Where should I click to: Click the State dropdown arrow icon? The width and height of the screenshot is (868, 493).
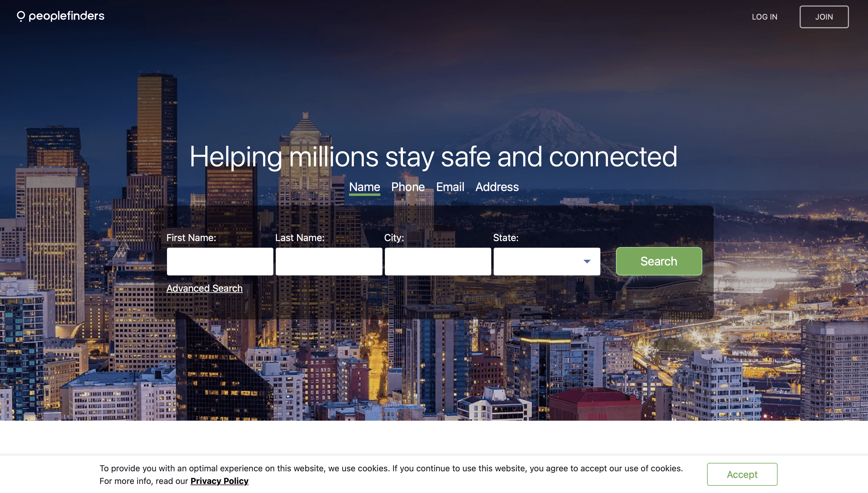[587, 261]
